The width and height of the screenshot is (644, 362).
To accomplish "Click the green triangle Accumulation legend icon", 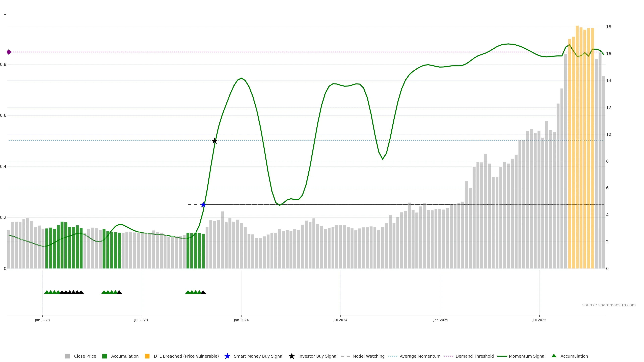I will coord(554,356).
